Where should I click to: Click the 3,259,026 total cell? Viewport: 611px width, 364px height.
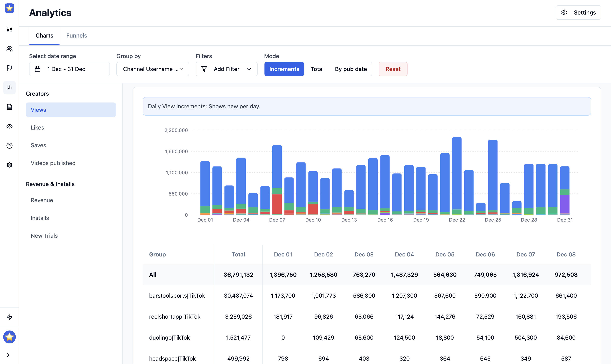[238, 317]
